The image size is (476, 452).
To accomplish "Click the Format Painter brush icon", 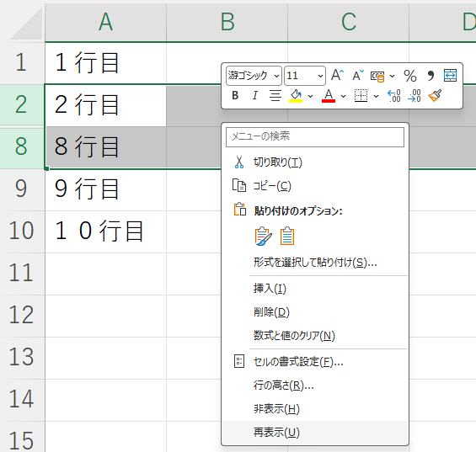I will (x=435, y=96).
